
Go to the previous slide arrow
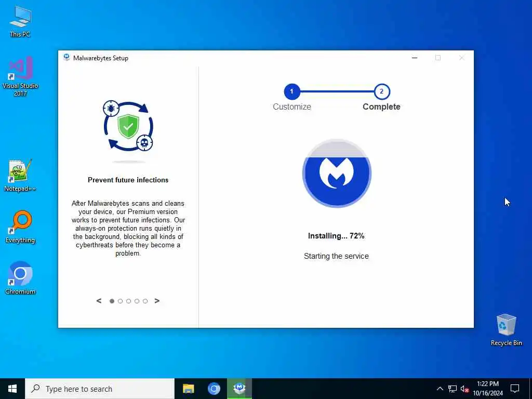point(99,301)
